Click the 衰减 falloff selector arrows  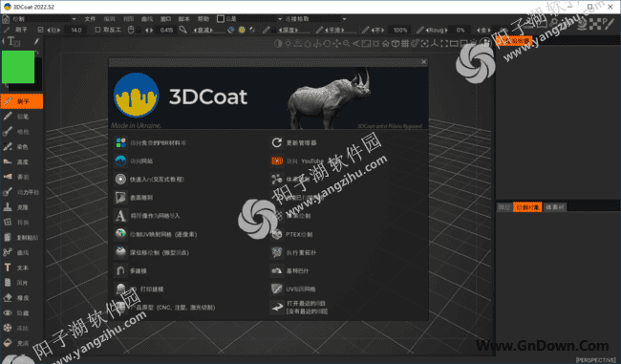coord(203,30)
